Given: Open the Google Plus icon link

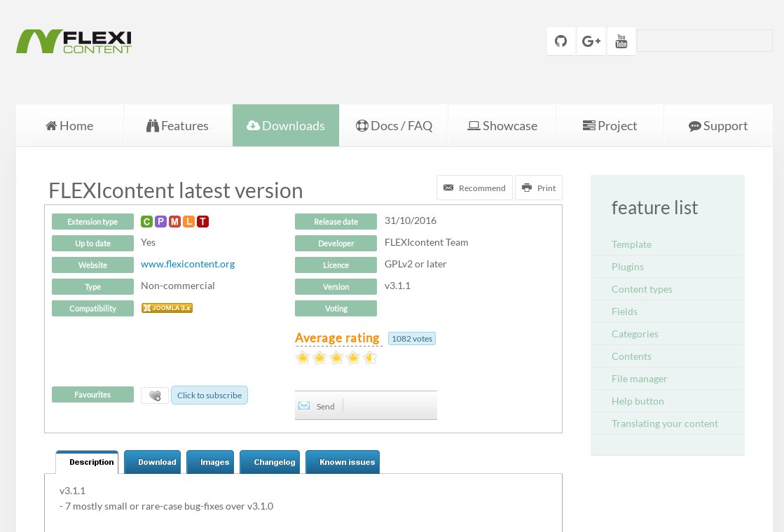Looking at the screenshot, I should pos(591,41).
